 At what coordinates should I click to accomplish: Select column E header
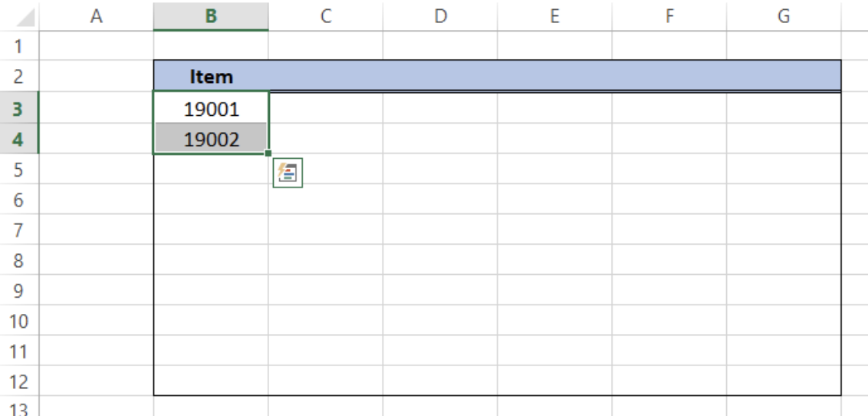click(554, 16)
